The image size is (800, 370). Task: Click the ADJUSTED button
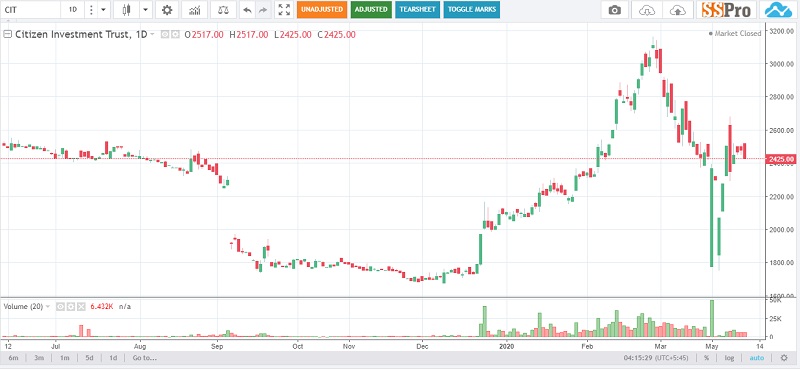coord(371,10)
